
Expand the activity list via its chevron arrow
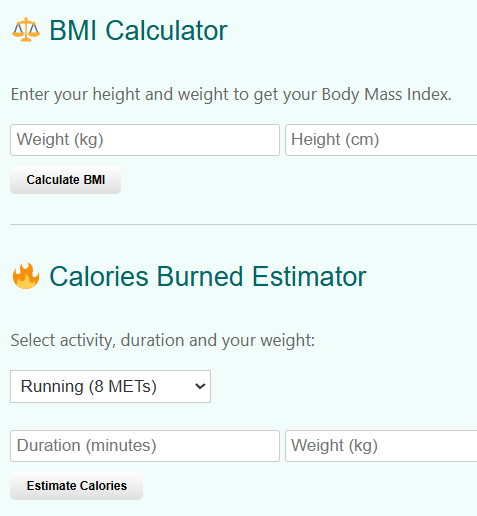[200, 387]
